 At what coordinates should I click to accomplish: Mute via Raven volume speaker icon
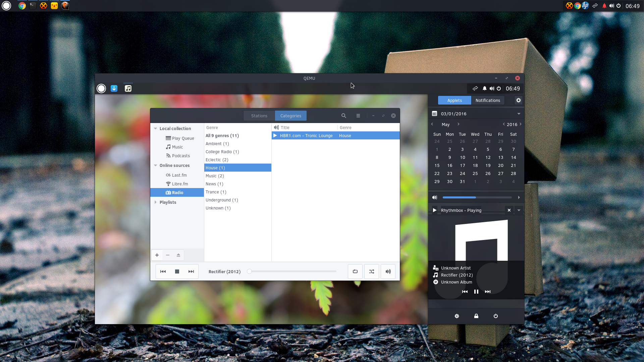point(435,197)
